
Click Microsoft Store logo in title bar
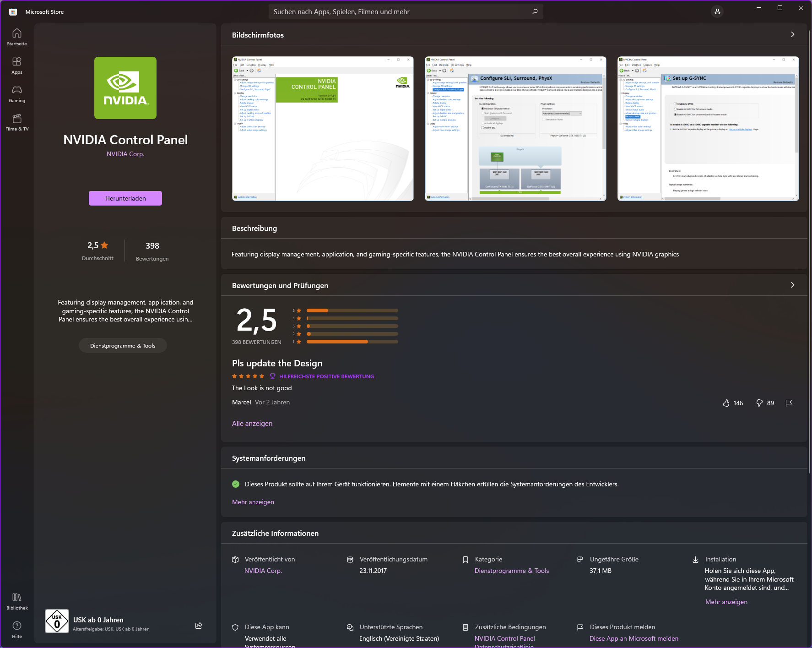click(x=13, y=12)
